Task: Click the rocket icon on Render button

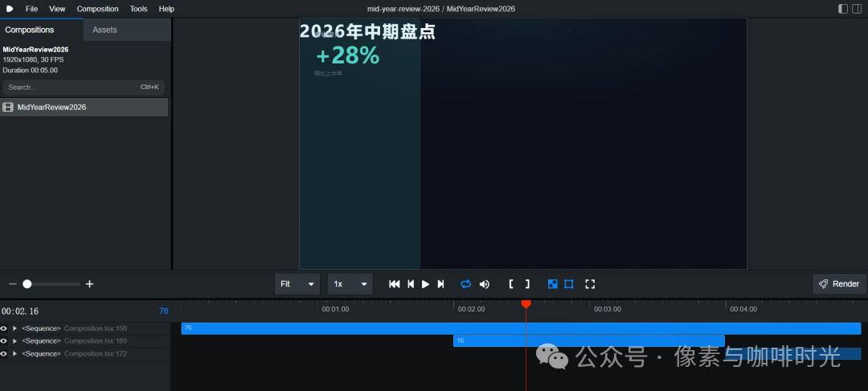Action: [x=824, y=283]
